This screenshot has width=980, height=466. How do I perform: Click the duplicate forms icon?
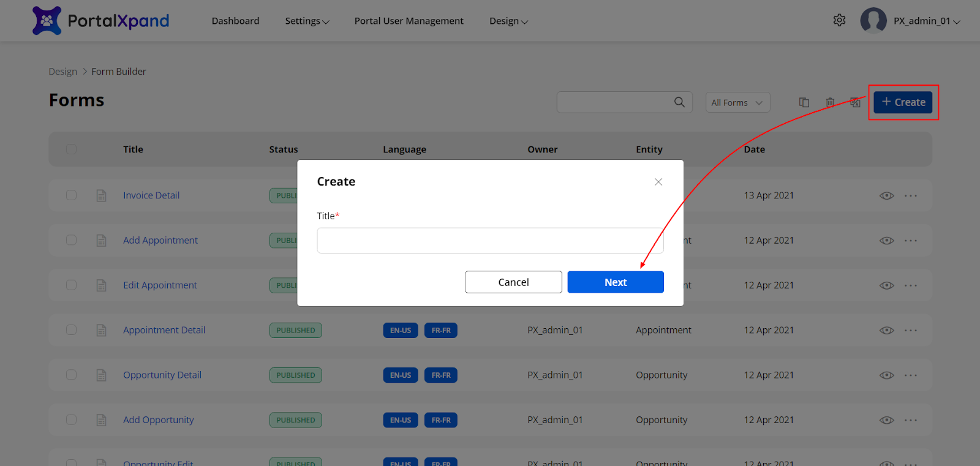[804, 102]
